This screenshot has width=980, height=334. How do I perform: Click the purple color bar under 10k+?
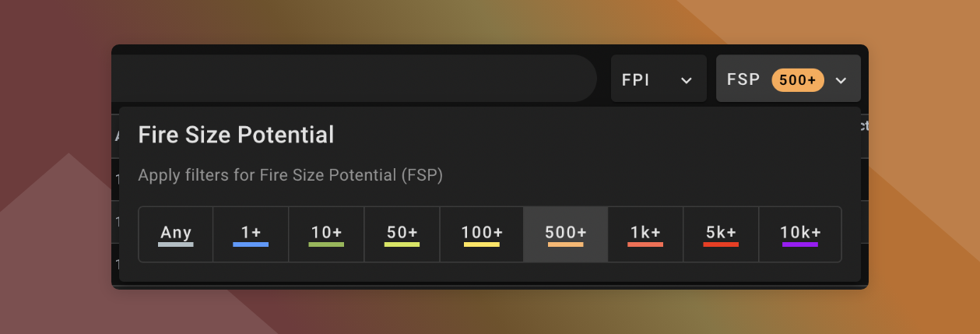800,244
